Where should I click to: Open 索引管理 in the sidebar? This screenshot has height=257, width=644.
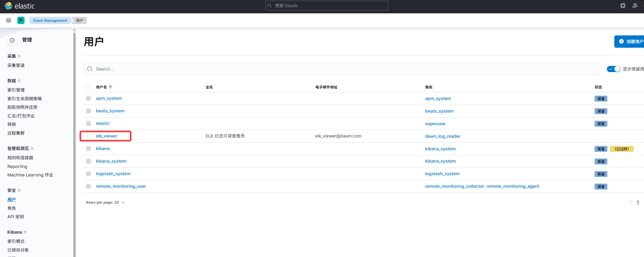click(x=16, y=90)
